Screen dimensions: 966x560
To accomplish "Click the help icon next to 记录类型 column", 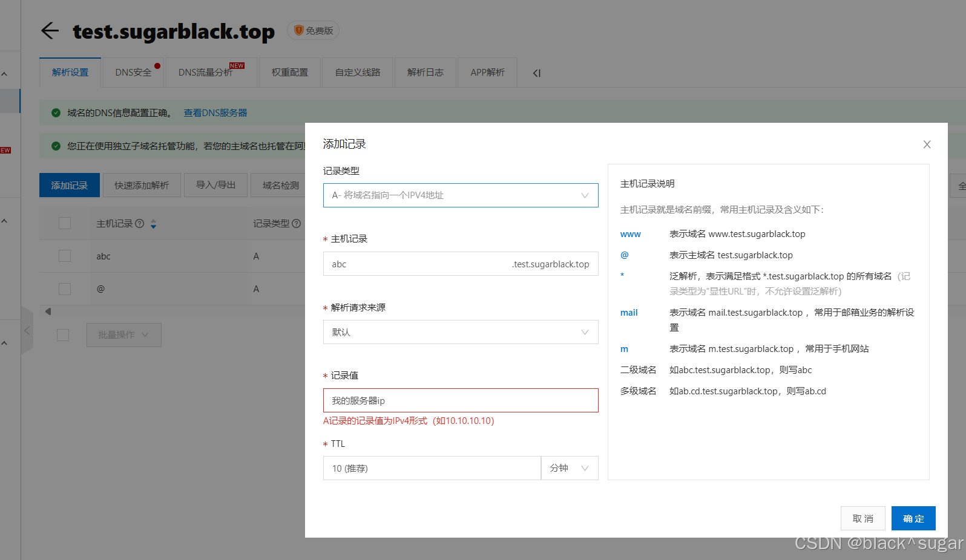I will 297,223.
